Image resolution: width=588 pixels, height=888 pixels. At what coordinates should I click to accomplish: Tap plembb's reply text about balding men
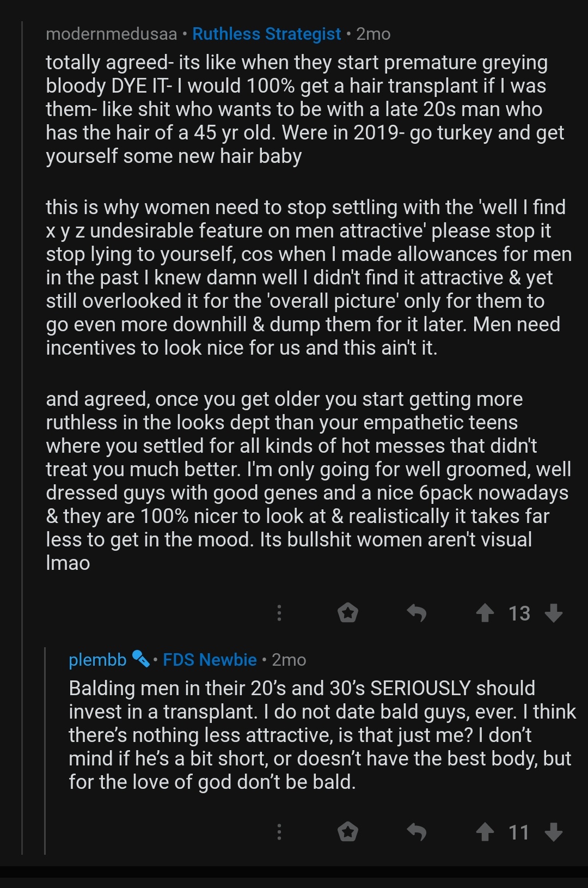[322, 735]
